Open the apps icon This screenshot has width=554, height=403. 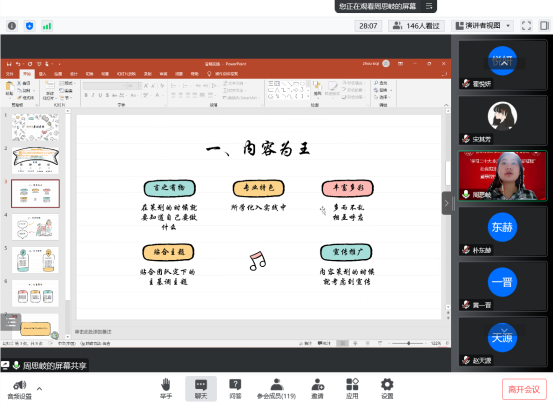coord(352,384)
